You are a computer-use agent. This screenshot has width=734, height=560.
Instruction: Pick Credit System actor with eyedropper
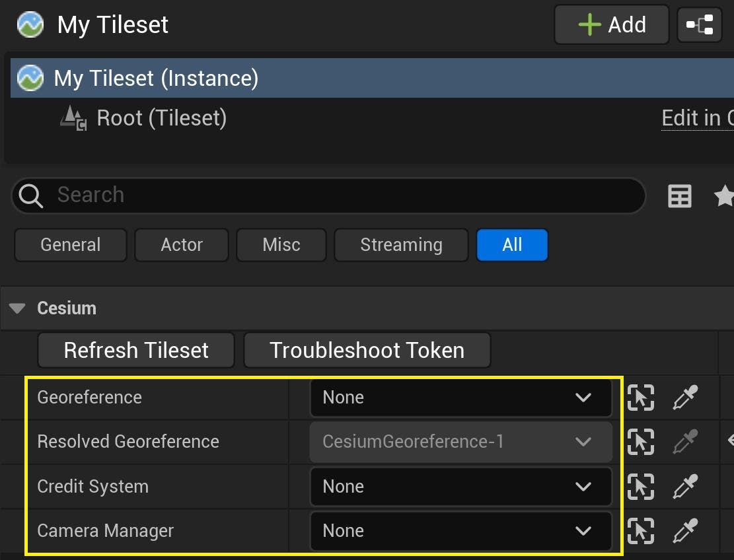point(685,487)
